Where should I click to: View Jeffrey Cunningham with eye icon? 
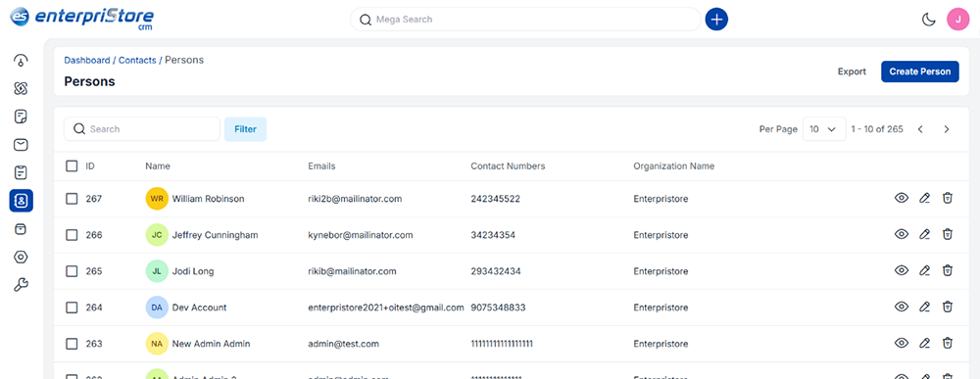click(x=902, y=235)
